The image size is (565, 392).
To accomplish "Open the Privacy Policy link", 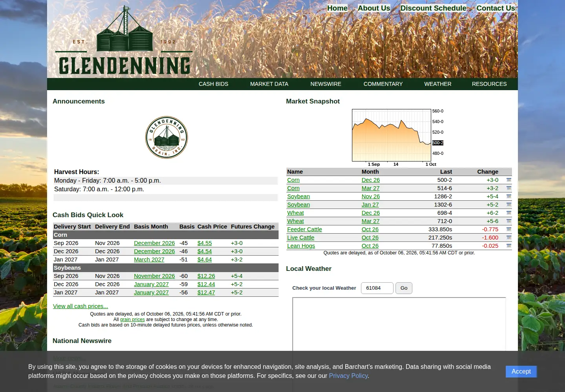I will tap(348, 376).
